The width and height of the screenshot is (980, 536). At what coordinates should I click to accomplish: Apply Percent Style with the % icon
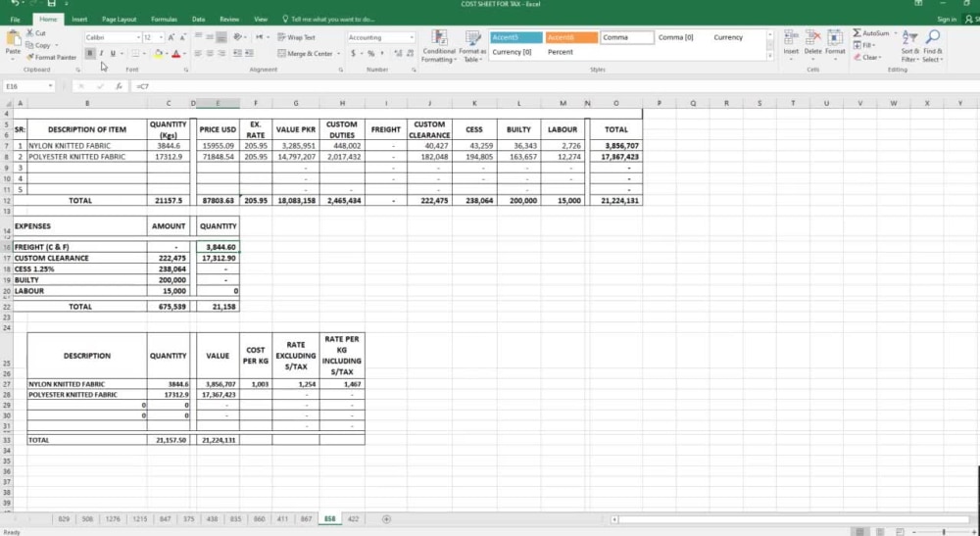pyautogui.click(x=370, y=54)
